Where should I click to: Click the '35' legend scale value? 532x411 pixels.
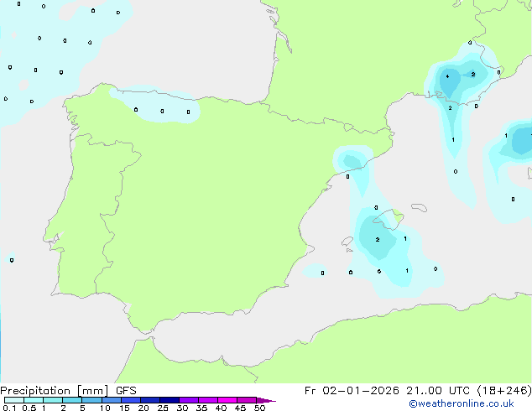[x=201, y=408]
